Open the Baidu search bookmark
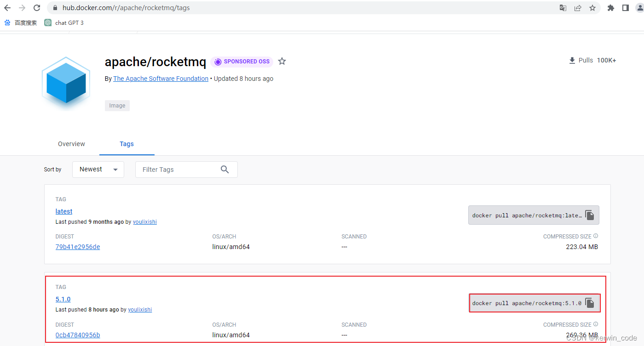Screen dimensions: 644x346 (x=21, y=23)
